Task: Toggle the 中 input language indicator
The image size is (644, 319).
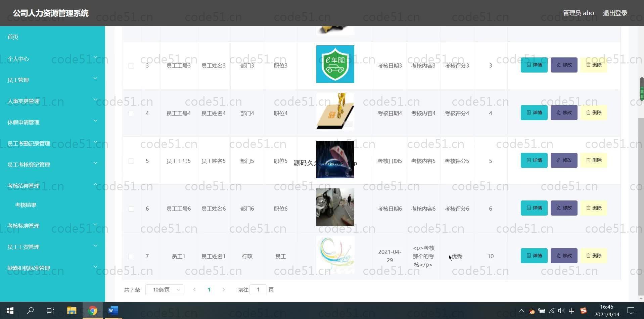Action: (x=572, y=311)
